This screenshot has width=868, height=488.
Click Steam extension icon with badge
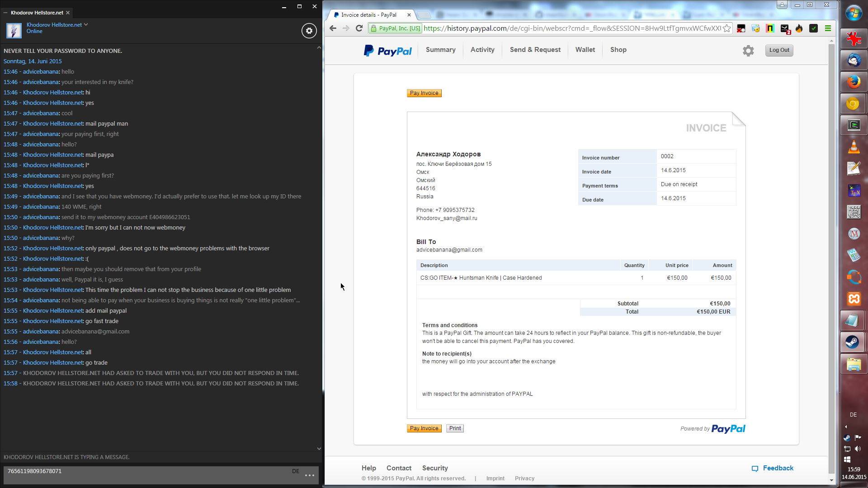pyautogui.click(x=785, y=29)
